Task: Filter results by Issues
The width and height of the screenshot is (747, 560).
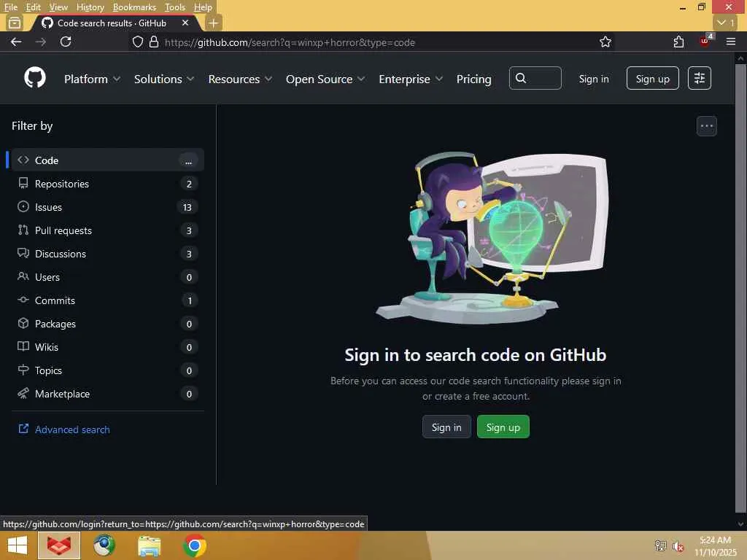Action: pyautogui.click(x=108, y=206)
